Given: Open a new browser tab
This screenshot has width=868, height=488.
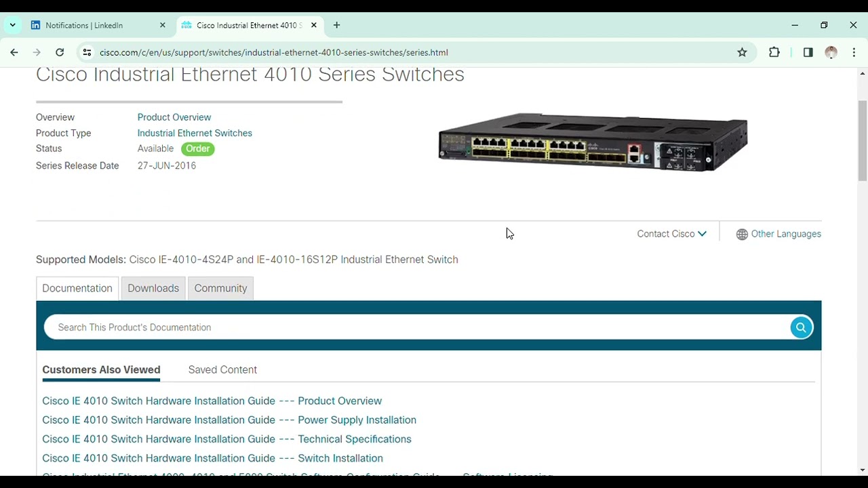Looking at the screenshot, I should click(x=336, y=25).
